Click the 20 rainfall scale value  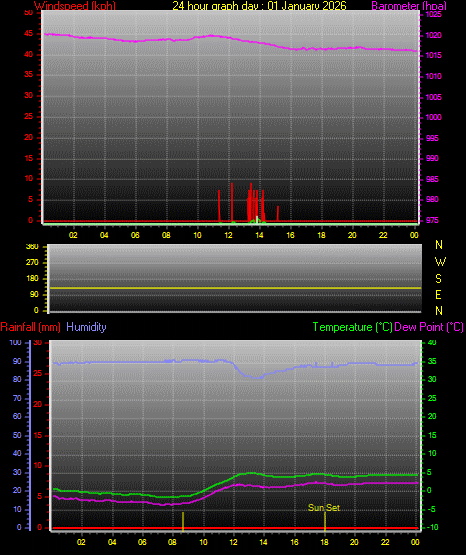coord(38,404)
